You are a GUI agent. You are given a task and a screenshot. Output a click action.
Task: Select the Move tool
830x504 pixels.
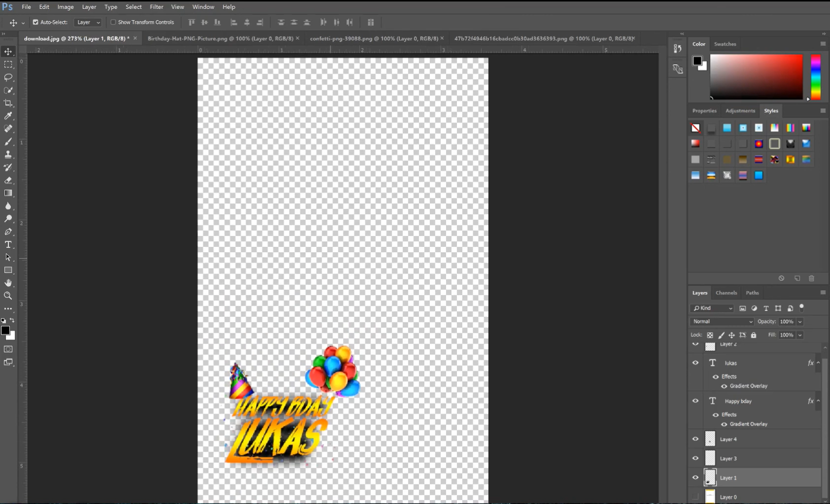pyautogui.click(x=8, y=51)
